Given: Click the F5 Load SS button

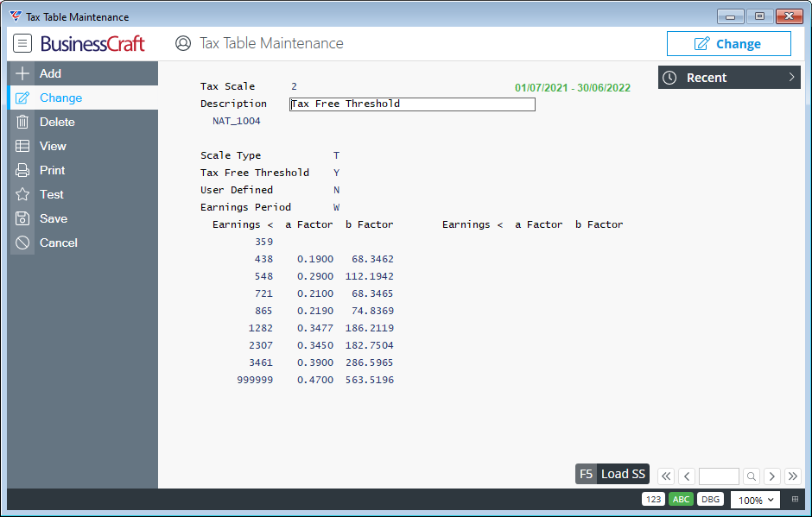Looking at the screenshot, I should 612,474.
